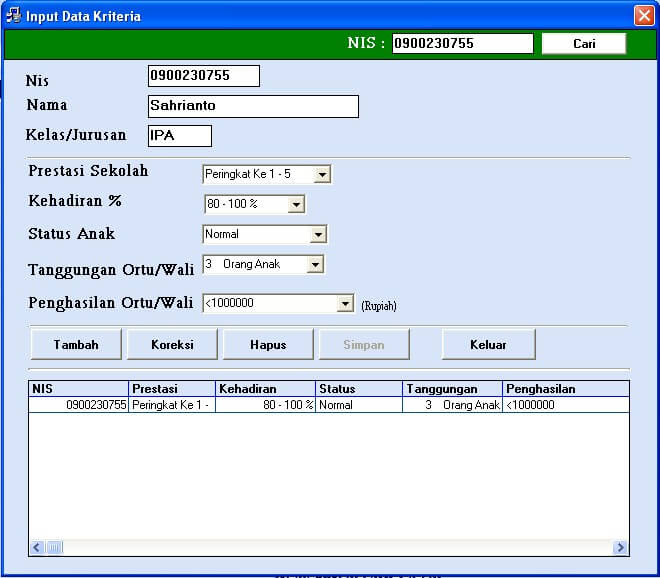Click the Nis input field

pyautogui.click(x=204, y=76)
